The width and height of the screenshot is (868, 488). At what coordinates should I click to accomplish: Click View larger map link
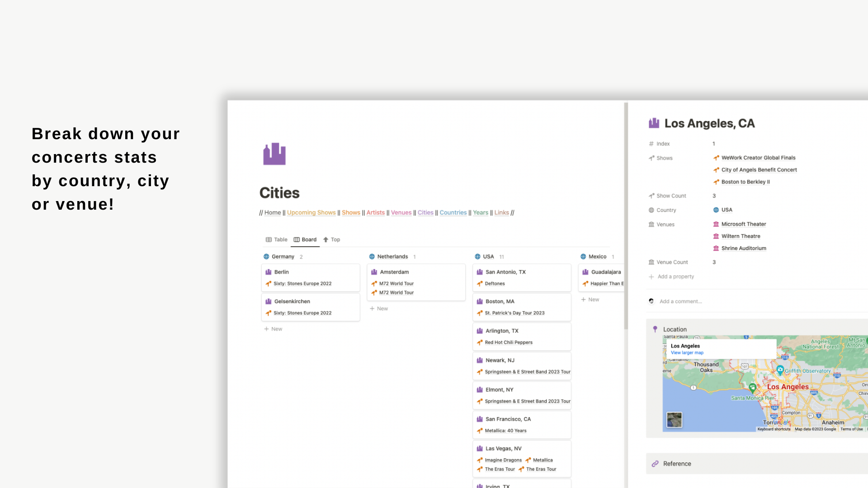point(687,353)
